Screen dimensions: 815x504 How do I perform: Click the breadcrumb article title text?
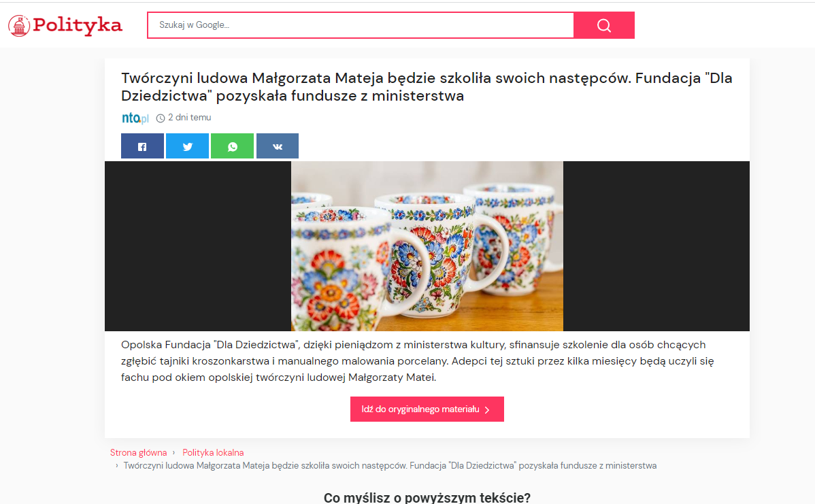(x=390, y=465)
